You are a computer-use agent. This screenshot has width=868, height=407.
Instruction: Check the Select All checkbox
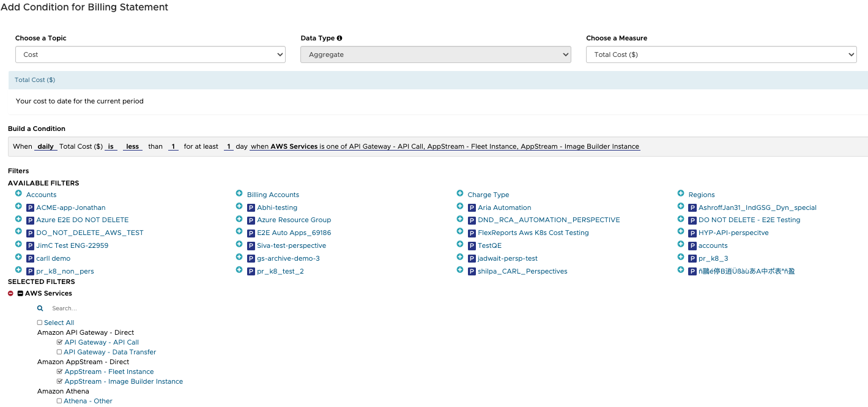coord(40,323)
